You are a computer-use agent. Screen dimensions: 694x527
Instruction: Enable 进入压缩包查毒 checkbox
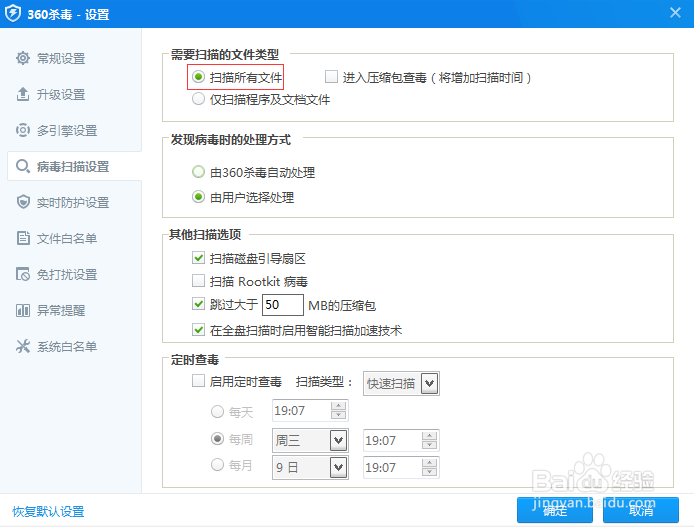[332, 77]
